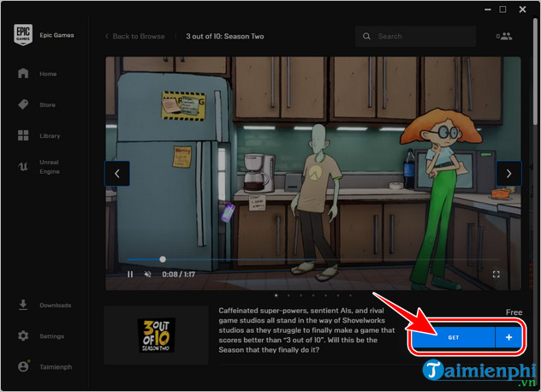Click the vertical scrollbar on the right
This screenshot has width=541, height=392.
pyautogui.click(x=536, y=71)
